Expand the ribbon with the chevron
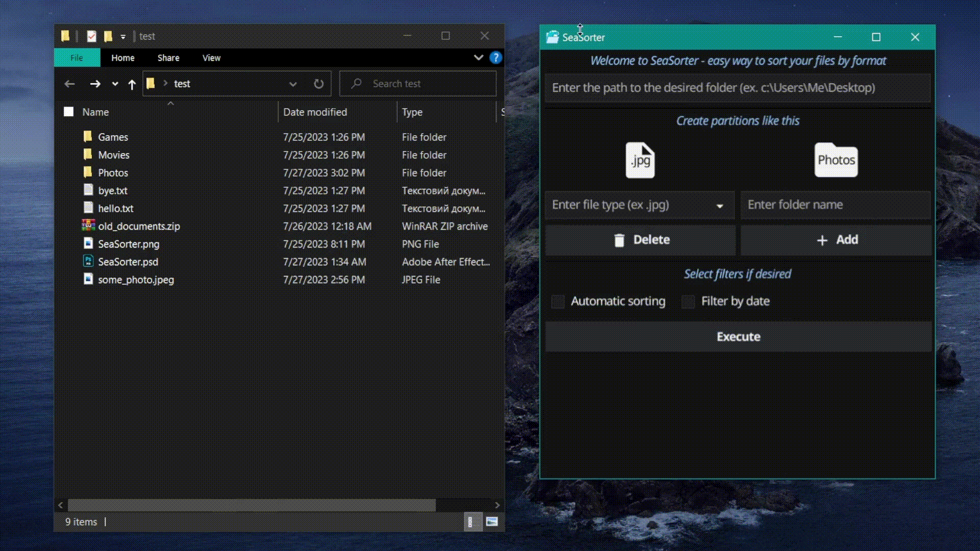The image size is (980, 551). [x=478, y=58]
